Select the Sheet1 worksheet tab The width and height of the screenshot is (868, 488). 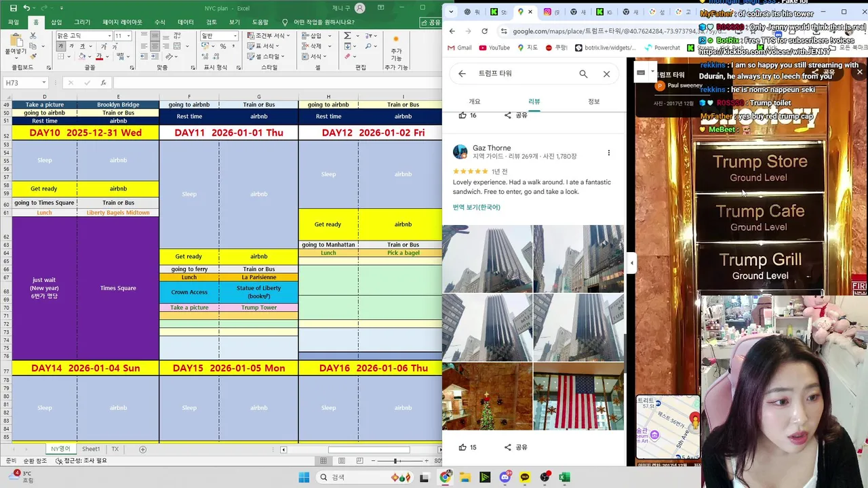coord(91,449)
